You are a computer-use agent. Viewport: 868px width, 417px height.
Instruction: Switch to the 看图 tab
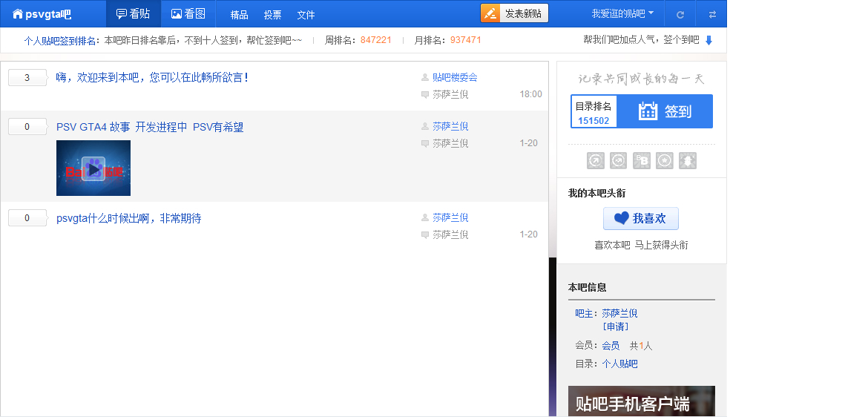(188, 14)
